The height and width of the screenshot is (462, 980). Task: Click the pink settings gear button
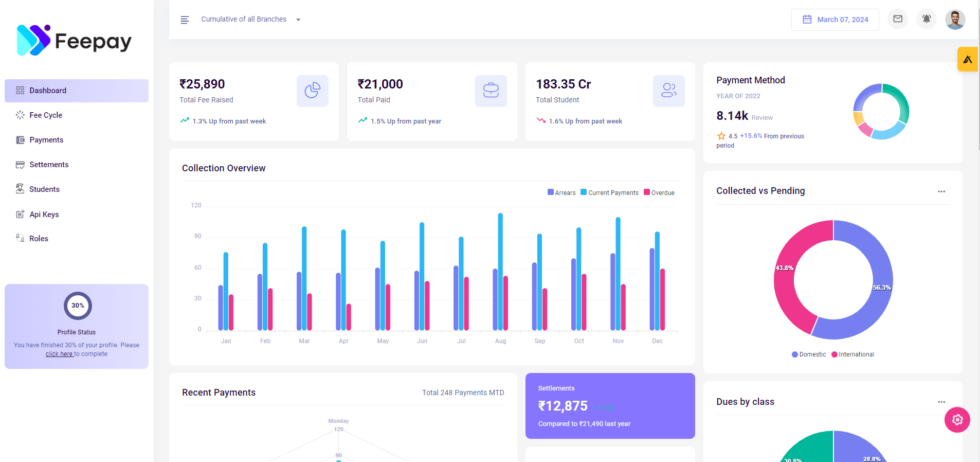pos(957,420)
